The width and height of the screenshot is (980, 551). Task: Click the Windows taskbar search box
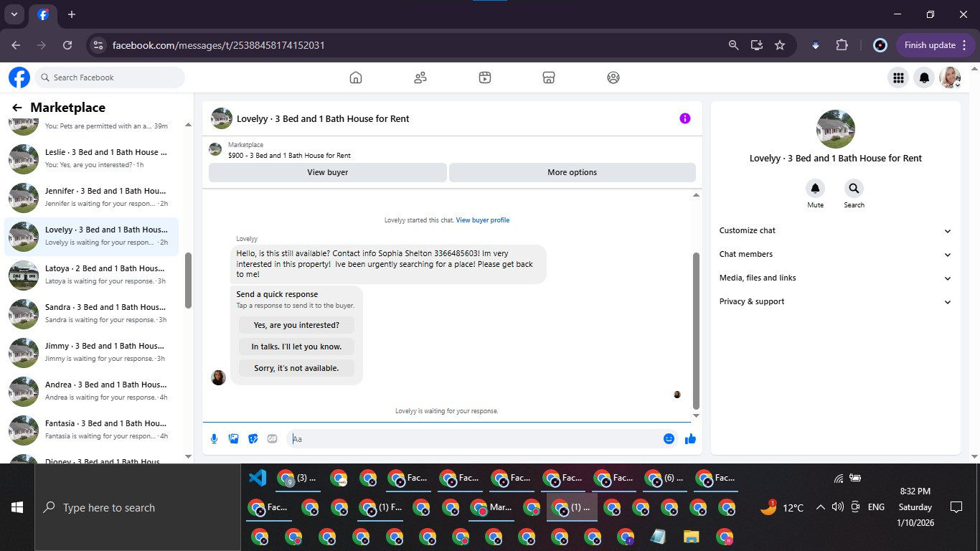click(138, 507)
